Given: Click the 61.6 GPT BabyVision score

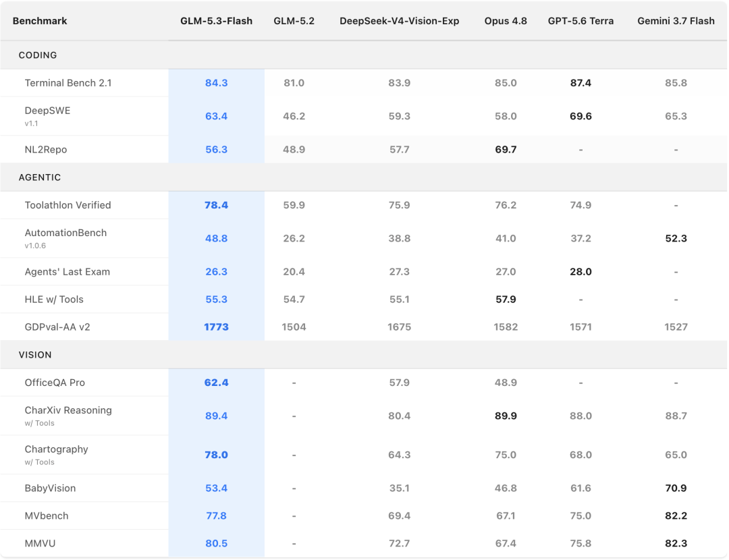Looking at the screenshot, I should click(x=580, y=488).
